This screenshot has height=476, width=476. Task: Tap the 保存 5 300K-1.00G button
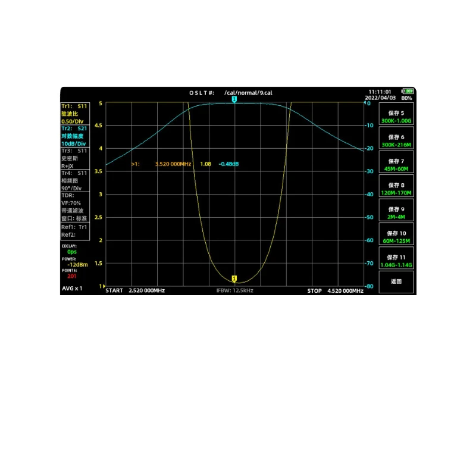coord(396,114)
